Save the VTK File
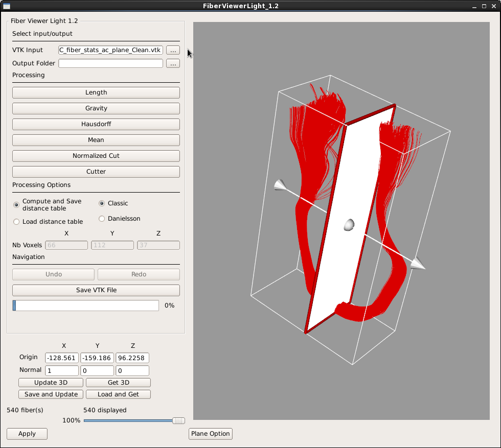Viewport: 501px width, 448px height. 96,290
